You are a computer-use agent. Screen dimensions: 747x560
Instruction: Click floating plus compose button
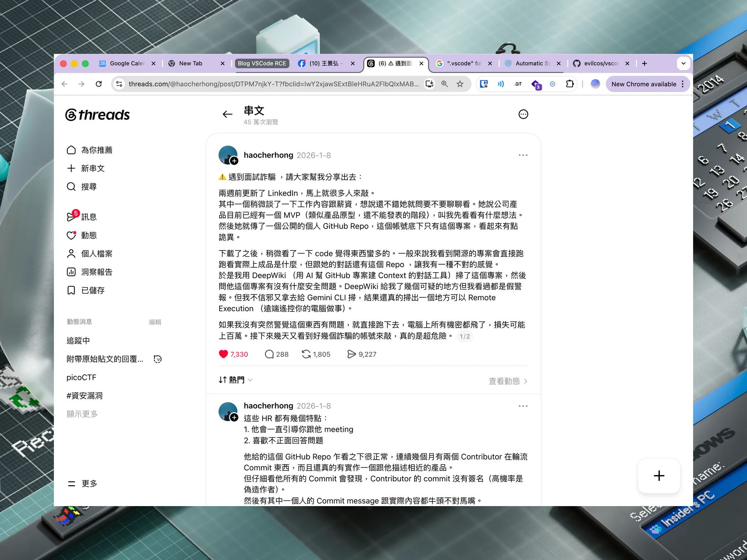point(659,476)
